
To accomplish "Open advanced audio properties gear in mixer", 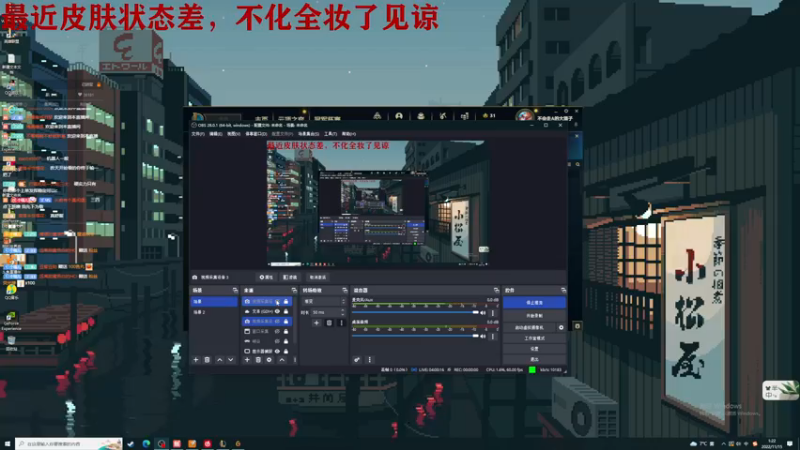I will tap(357, 360).
